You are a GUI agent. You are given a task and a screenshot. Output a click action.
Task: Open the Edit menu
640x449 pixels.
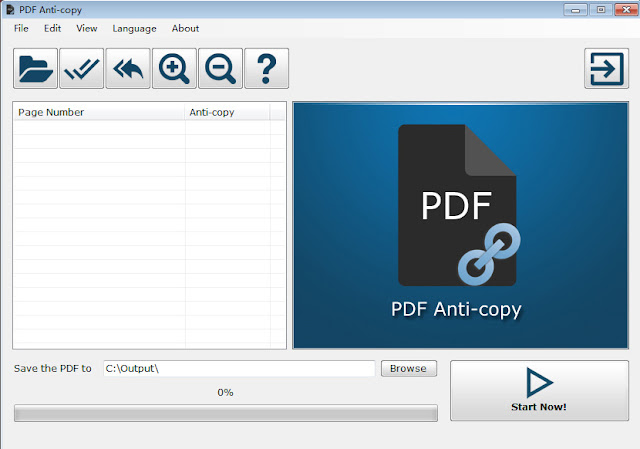click(53, 28)
